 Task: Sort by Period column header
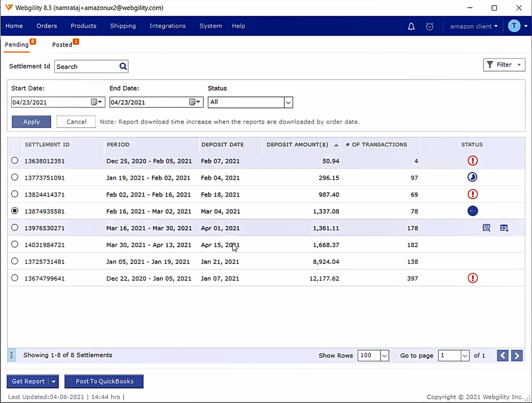(x=118, y=145)
